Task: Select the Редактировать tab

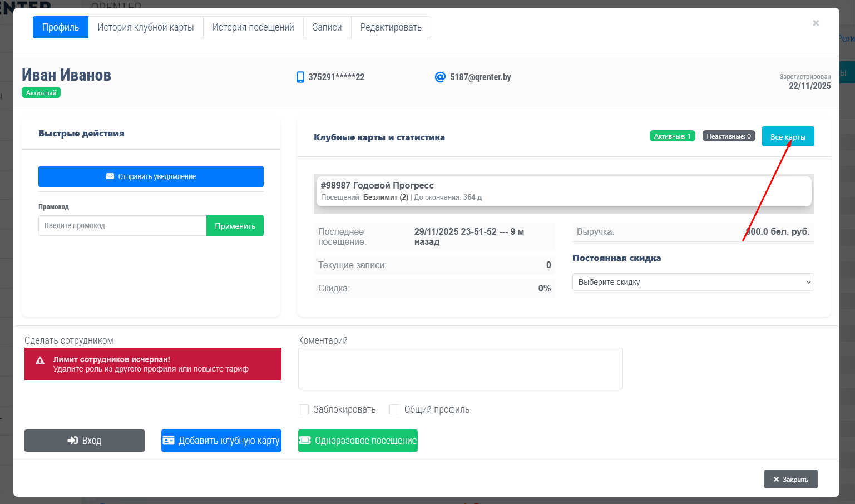Action: (x=391, y=27)
